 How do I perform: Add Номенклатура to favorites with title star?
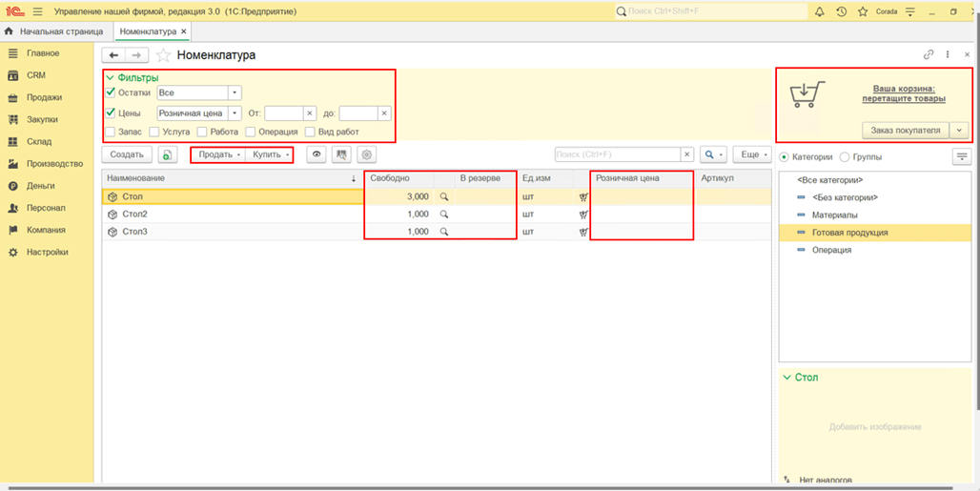tap(163, 55)
